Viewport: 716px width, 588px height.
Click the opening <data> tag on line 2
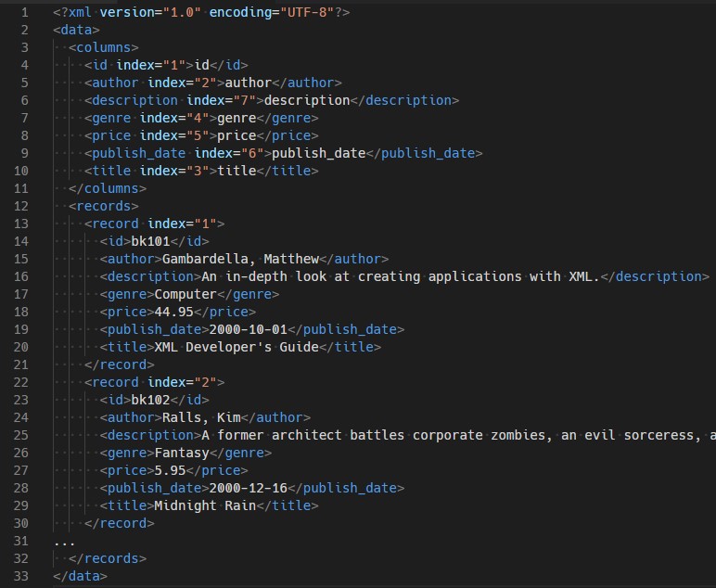coord(76,30)
